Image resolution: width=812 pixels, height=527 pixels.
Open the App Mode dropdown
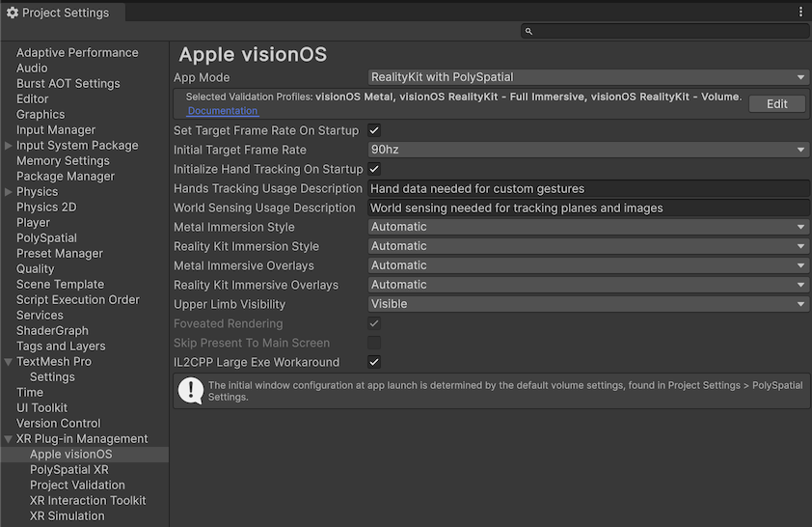tap(588, 77)
